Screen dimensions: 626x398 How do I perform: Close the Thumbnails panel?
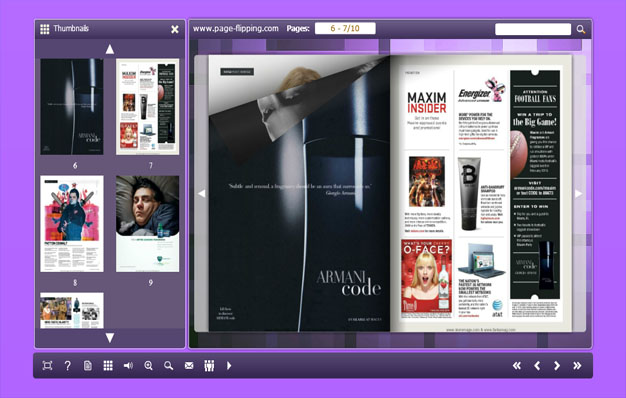pos(175,29)
